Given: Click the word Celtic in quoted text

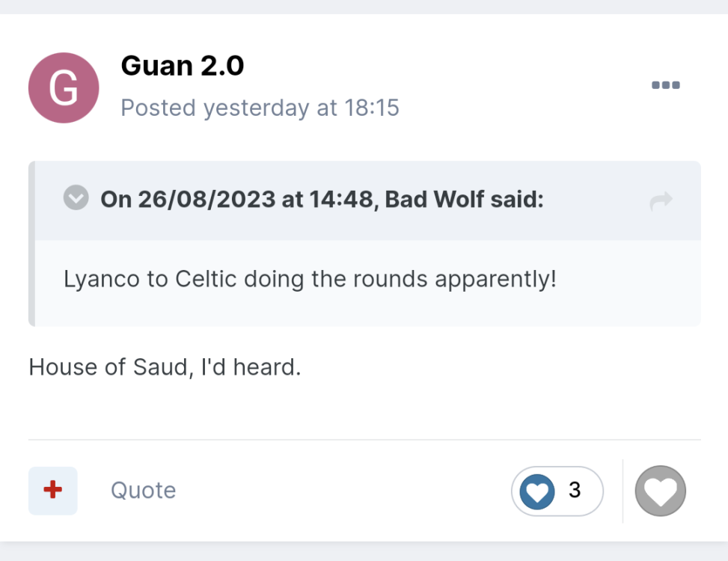Looking at the screenshot, I should (206, 280).
